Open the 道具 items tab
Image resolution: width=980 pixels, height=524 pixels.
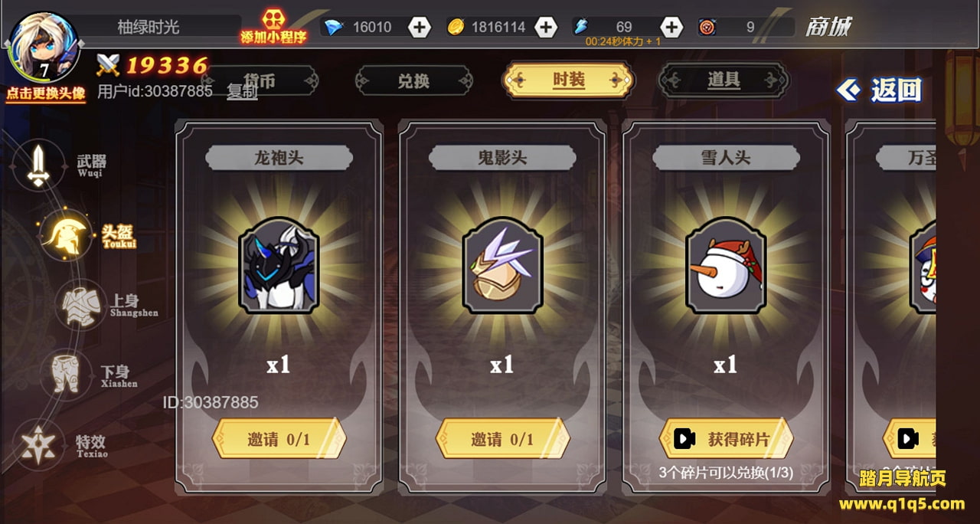(x=724, y=80)
